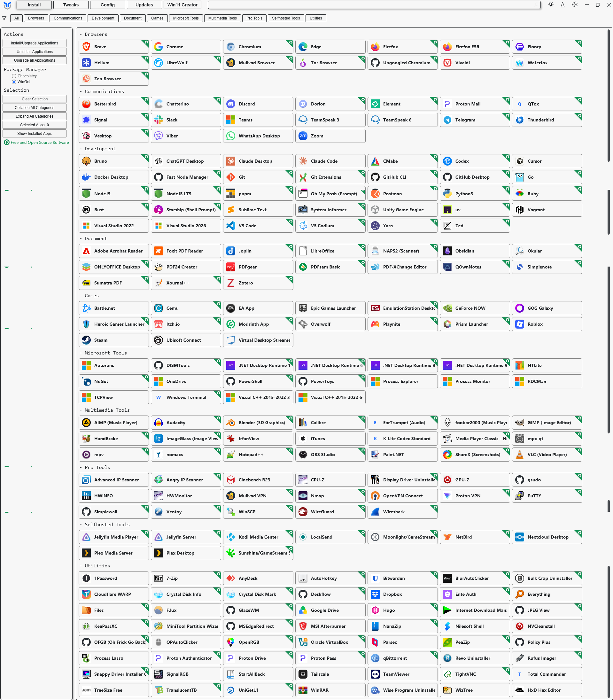Click the Selected Apps: 0 counter

pos(35,125)
